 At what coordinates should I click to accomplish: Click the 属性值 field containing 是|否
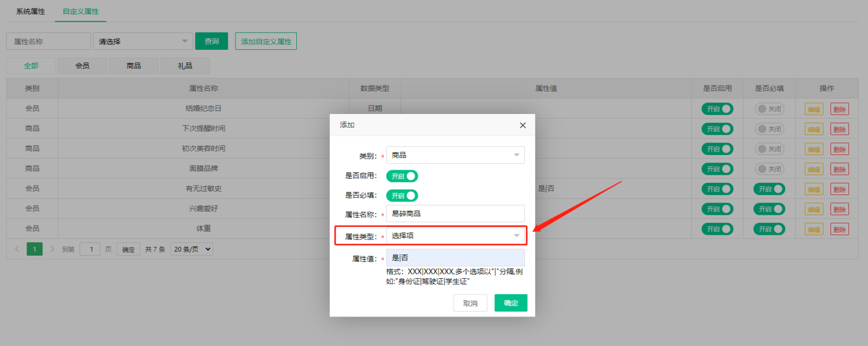click(x=455, y=256)
